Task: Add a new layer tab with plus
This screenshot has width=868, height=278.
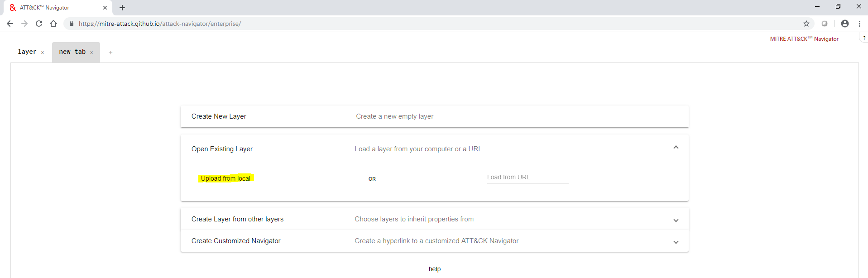Action: point(110,53)
